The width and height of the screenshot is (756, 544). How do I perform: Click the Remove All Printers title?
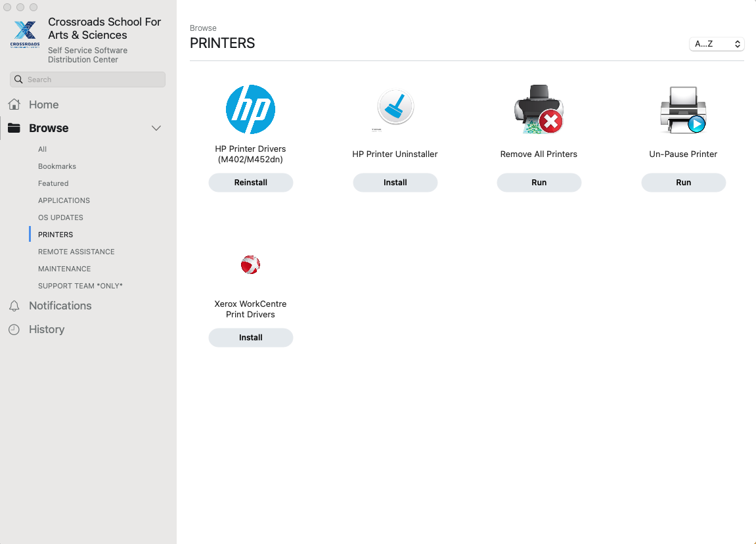[x=539, y=154]
